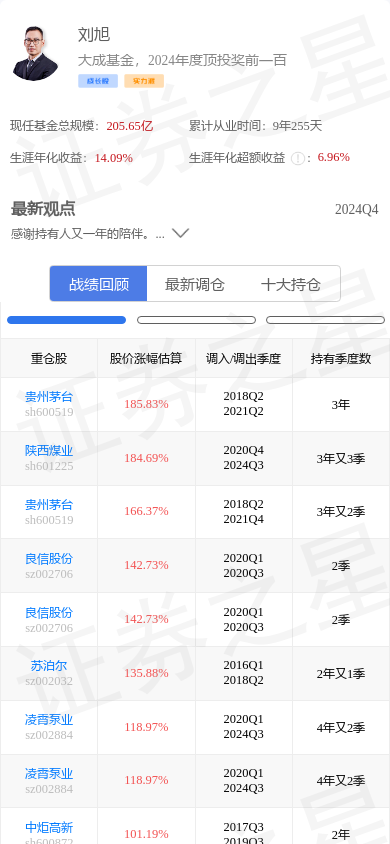Click the 股价涨幅估算 column header
Viewport: 390px width, 844px height.
146,359
